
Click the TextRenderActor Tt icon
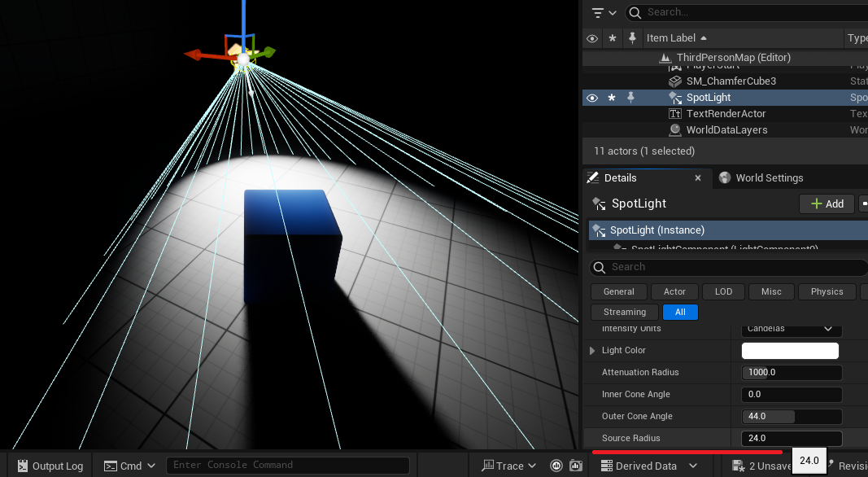click(x=675, y=114)
